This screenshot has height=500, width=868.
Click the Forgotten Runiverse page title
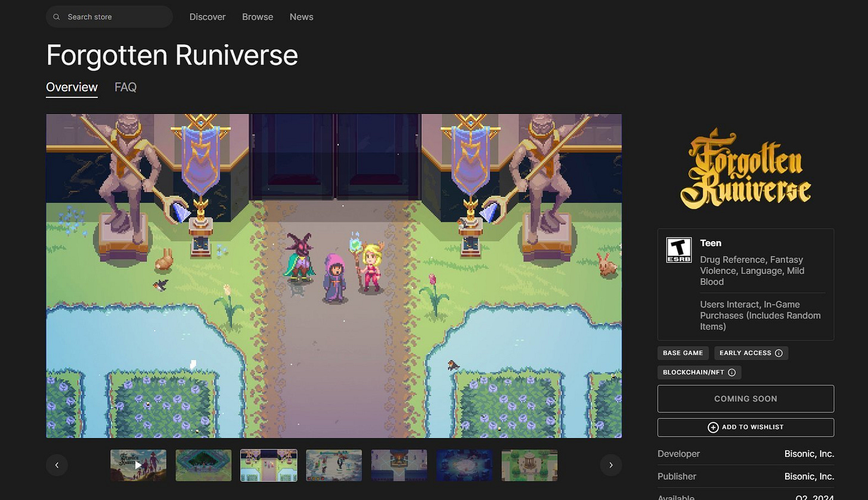point(172,55)
